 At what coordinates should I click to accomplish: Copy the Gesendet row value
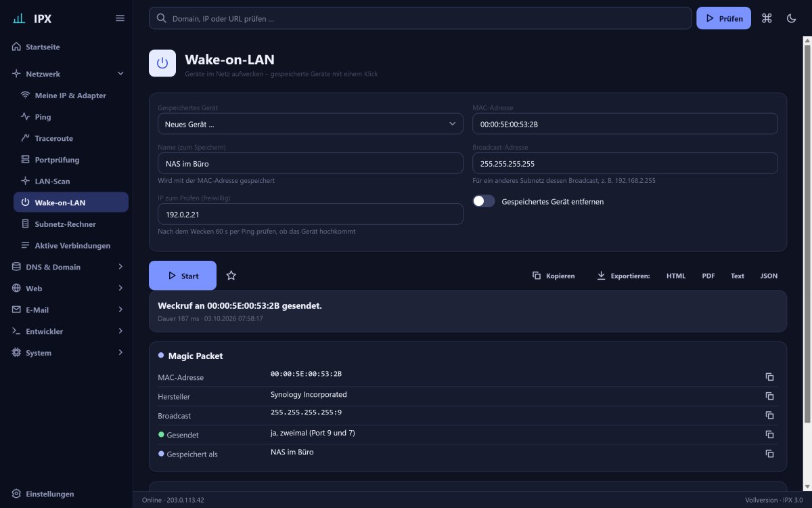click(x=769, y=434)
